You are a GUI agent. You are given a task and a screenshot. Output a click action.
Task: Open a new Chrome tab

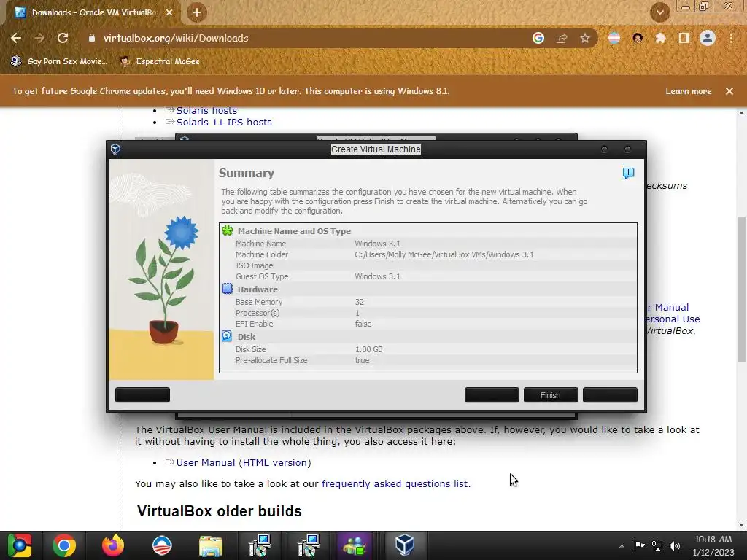click(197, 12)
